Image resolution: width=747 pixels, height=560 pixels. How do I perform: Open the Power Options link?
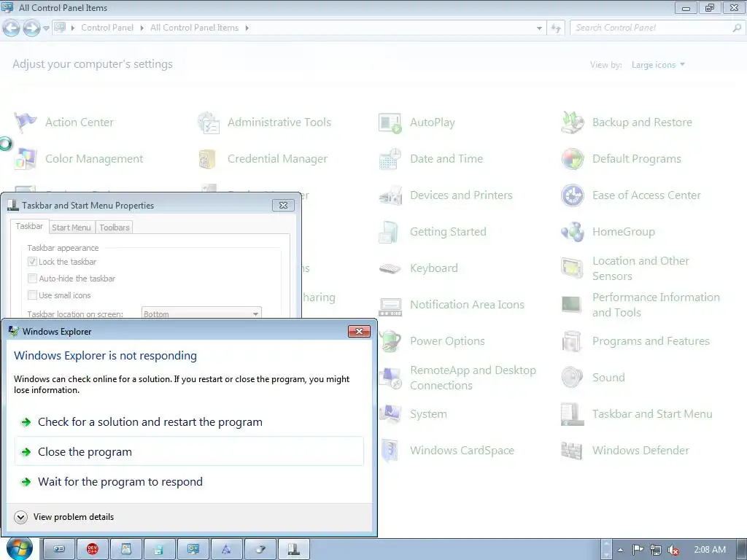(x=447, y=341)
